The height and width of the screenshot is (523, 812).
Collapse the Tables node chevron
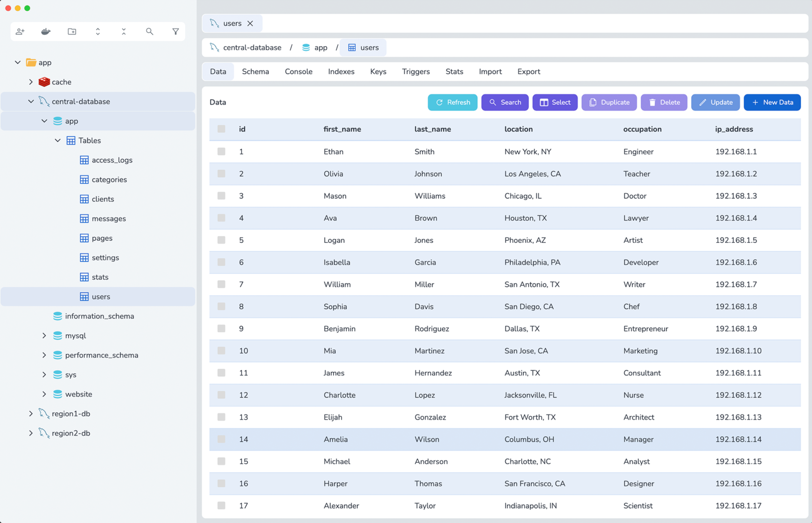pos(58,140)
